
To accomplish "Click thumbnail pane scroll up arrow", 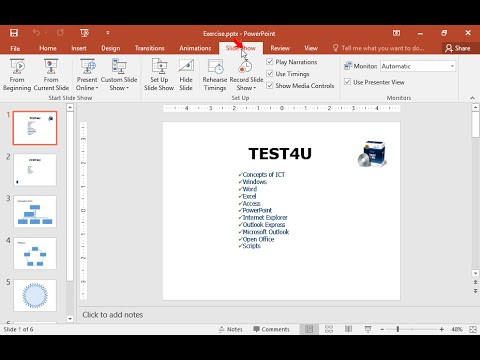I will (x=70, y=107).
